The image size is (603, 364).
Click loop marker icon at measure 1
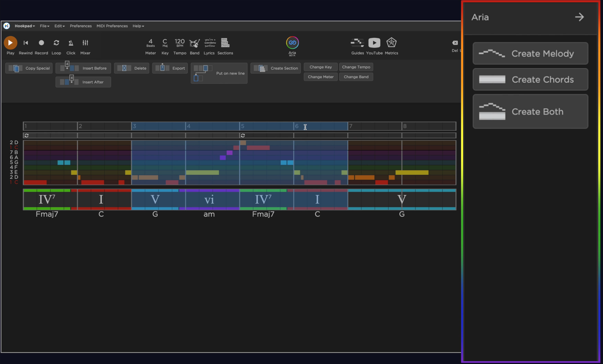tap(26, 135)
